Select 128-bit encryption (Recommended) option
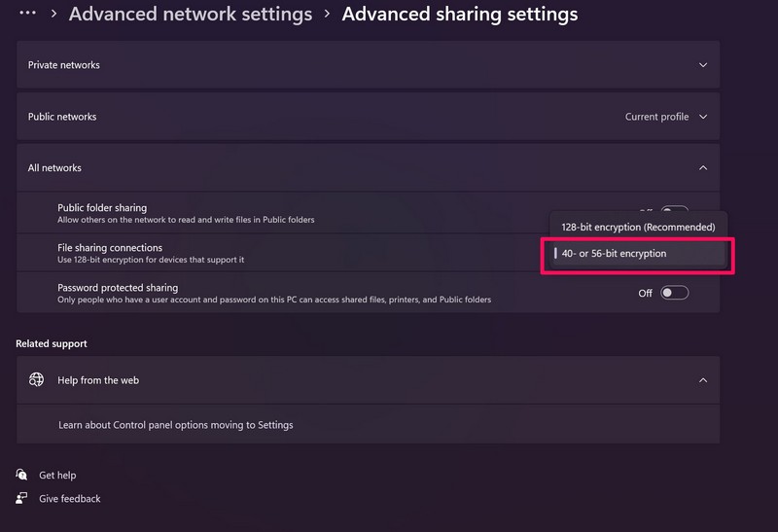Image resolution: width=778 pixels, height=532 pixels. [x=638, y=227]
